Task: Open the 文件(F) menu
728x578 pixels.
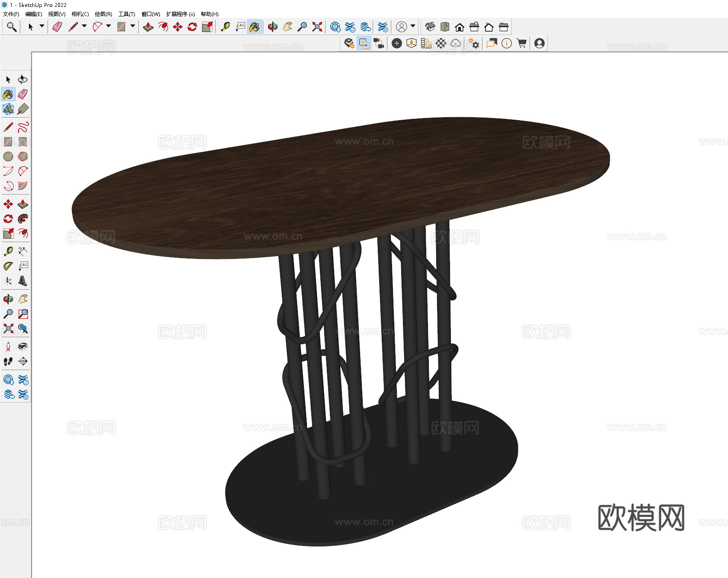Action: (x=11, y=14)
